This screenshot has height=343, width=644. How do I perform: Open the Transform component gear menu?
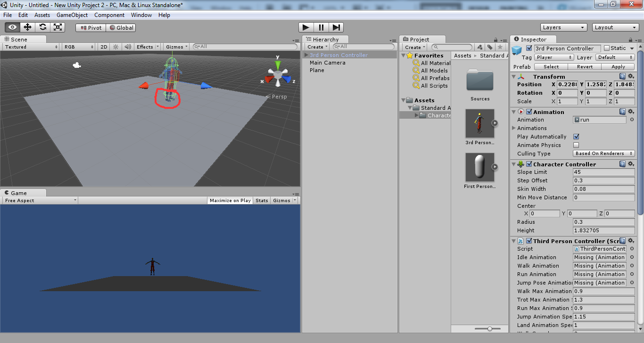click(631, 76)
